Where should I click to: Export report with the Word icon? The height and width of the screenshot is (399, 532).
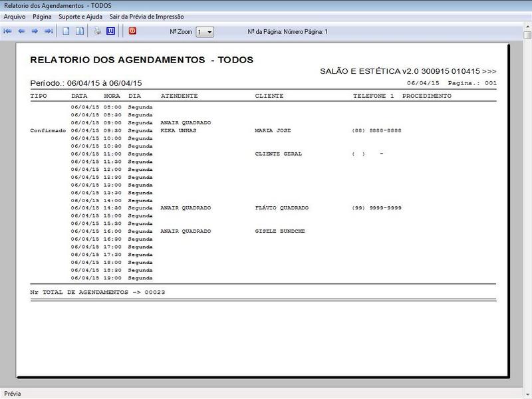(x=110, y=31)
